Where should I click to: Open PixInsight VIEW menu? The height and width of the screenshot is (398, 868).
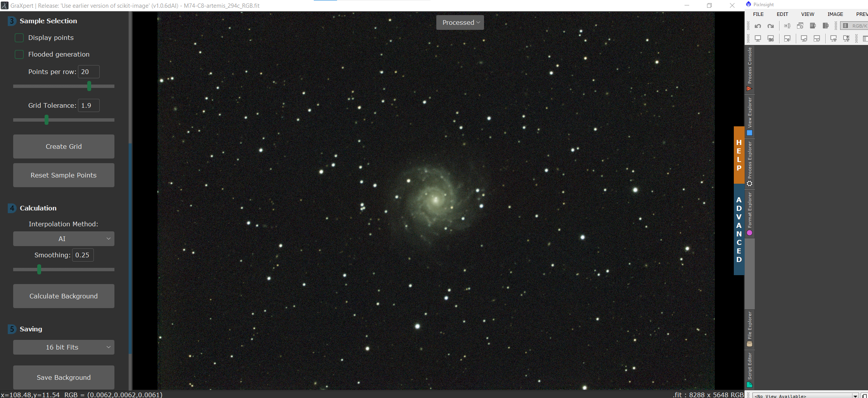pyautogui.click(x=808, y=14)
